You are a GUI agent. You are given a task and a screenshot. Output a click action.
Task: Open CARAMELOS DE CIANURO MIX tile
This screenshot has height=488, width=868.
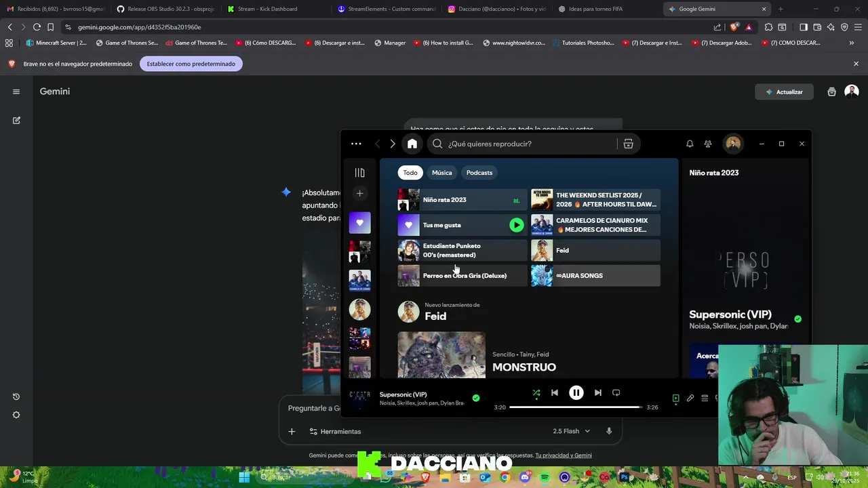[595, 225]
